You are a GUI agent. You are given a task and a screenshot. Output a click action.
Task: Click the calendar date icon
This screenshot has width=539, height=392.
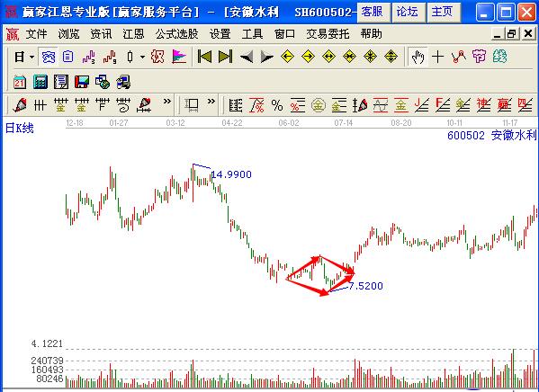coord(20,82)
